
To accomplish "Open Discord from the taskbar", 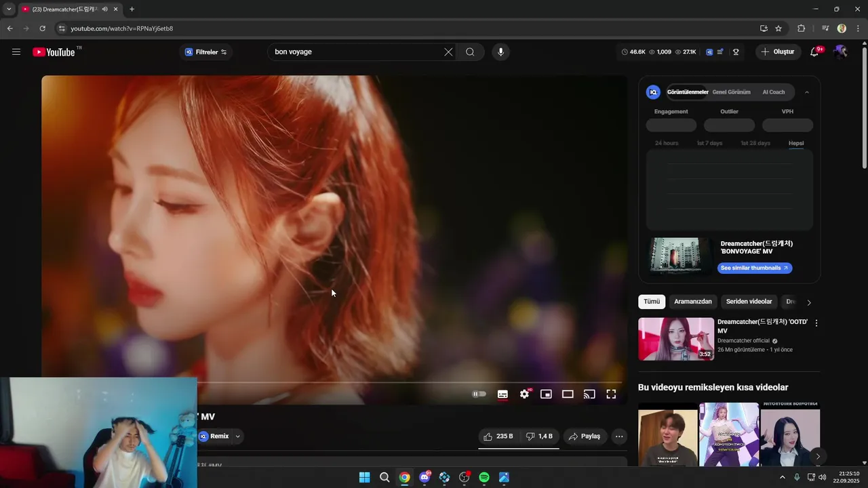I will [x=425, y=477].
